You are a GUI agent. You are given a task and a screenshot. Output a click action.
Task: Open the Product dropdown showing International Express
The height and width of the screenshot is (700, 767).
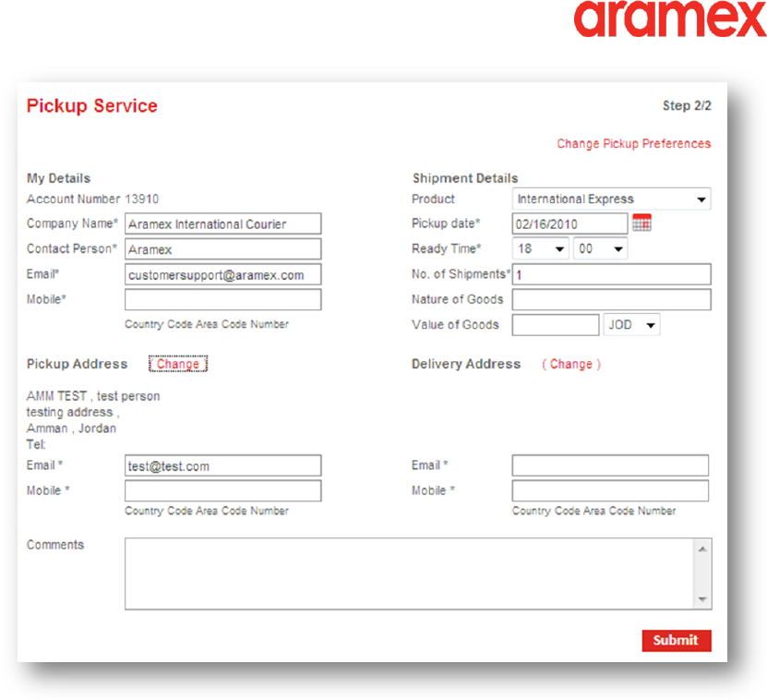click(611, 199)
